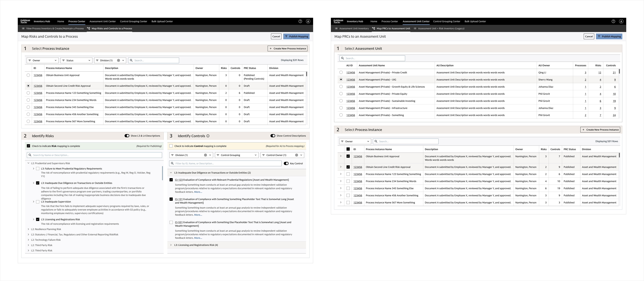
Task: Open Assessment Unit + Risk Inventory (Legacy) subtab
Action: [441, 29]
